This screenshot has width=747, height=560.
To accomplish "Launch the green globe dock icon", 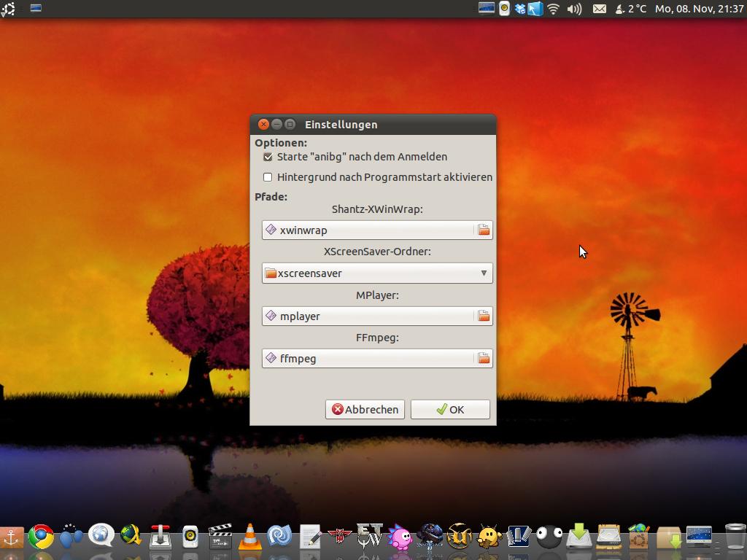I will click(131, 536).
